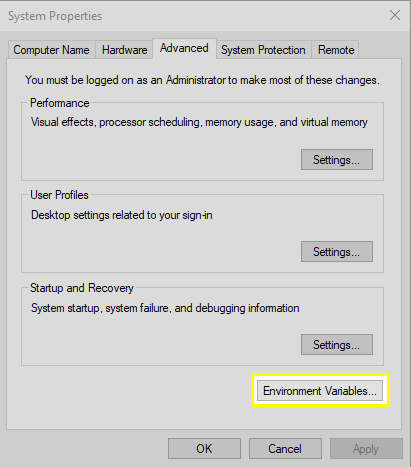The image size is (411, 467).
Task: Close the System Properties dialog
Action: pyautogui.click(x=395, y=15)
